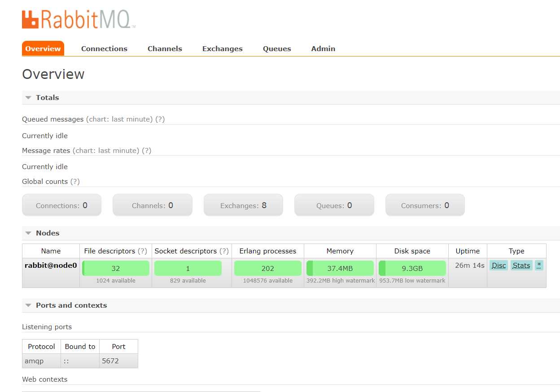The image size is (560, 392).
Task: Click the Consumers: 0 count button
Action: tap(425, 205)
